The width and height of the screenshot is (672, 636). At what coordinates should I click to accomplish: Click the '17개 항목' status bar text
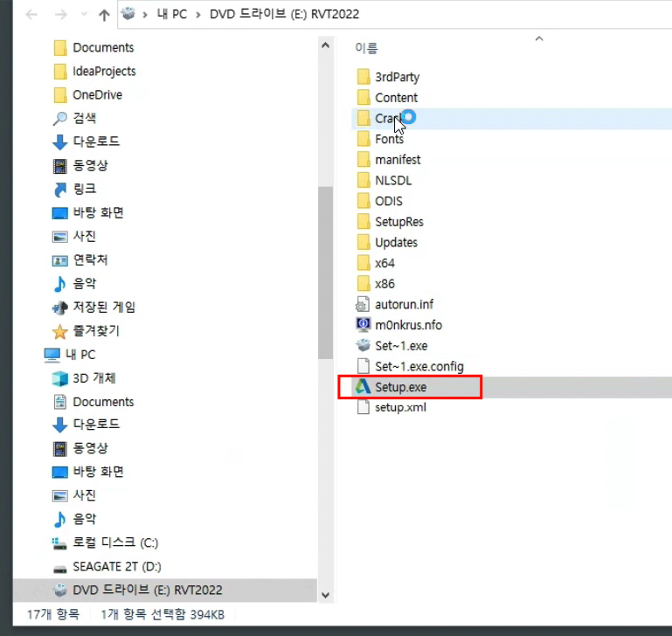(x=53, y=614)
